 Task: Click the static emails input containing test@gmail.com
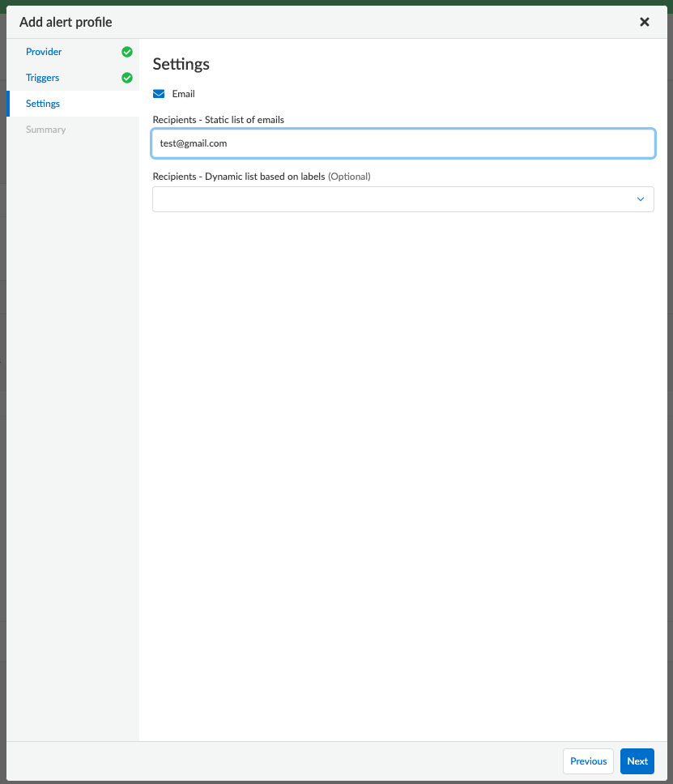403,143
